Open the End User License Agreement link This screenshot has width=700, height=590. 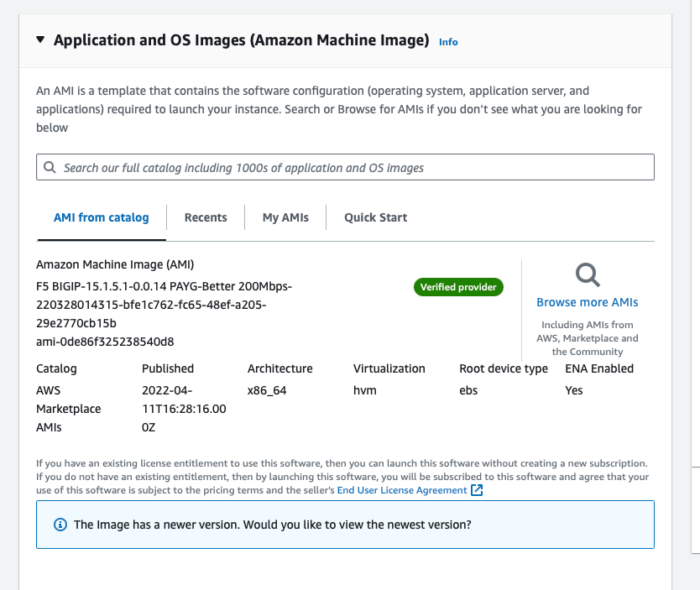402,490
